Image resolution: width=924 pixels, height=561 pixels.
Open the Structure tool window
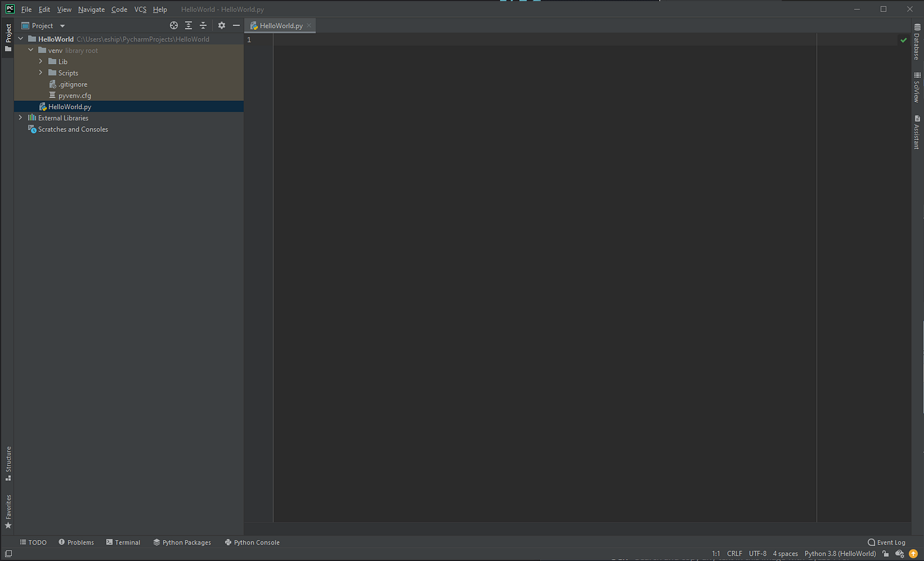click(x=8, y=463)
